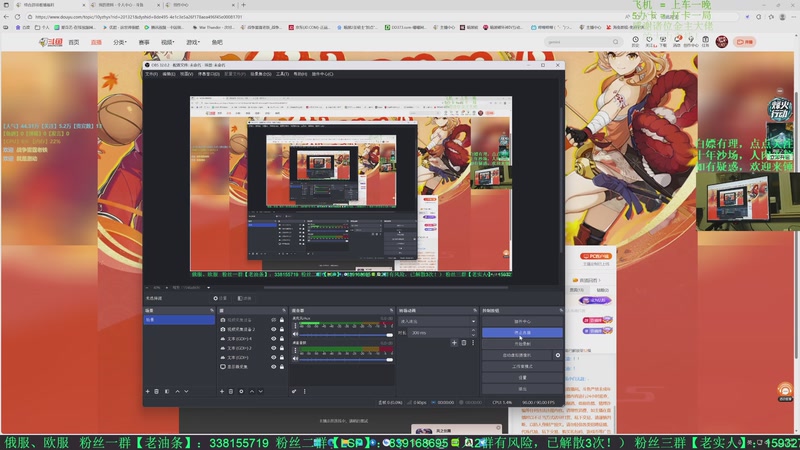This screenshot has width=800, height=450.
Task: Expand Douyu 游戏 nav dropdown
Action: [x=193, y=42]
